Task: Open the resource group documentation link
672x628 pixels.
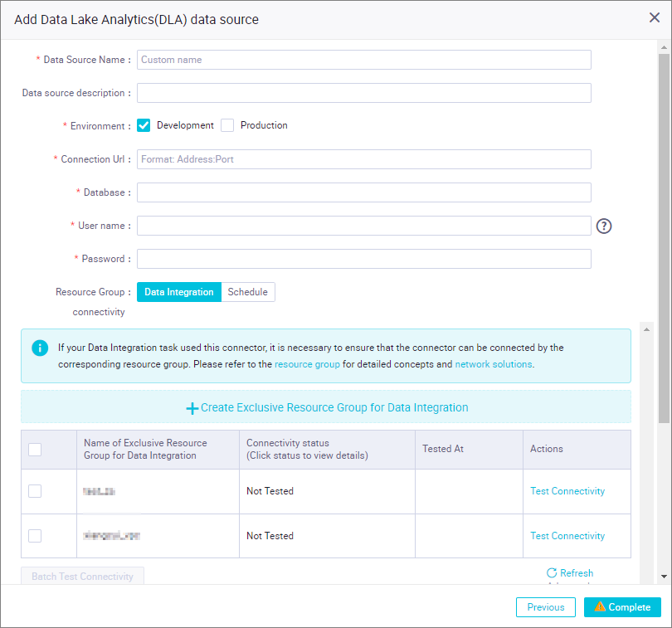Action: (x=307, y=364)
